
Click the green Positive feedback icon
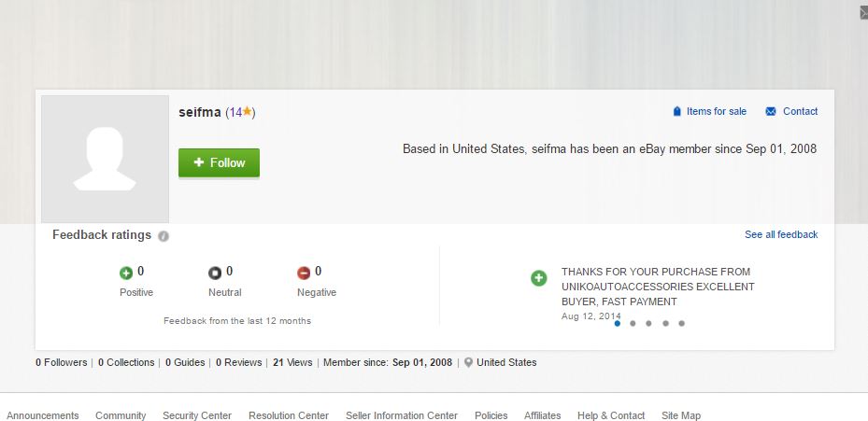coord(126,273)
